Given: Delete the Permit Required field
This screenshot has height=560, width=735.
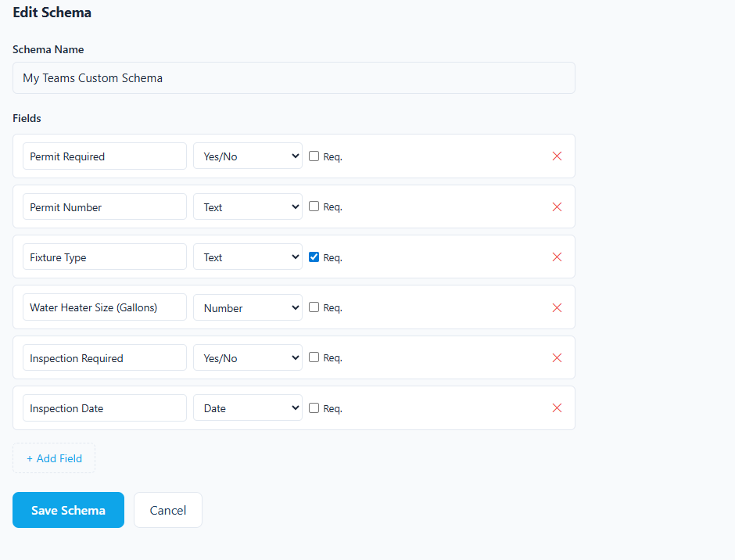Looking at the screenshot, I should (x=557, y=156).
